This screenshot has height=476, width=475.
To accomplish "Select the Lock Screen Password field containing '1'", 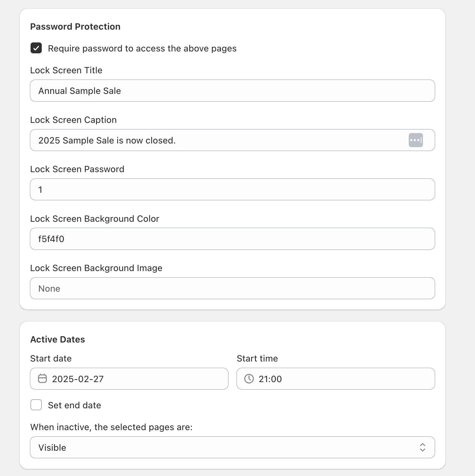I will [x=232, y=189].
